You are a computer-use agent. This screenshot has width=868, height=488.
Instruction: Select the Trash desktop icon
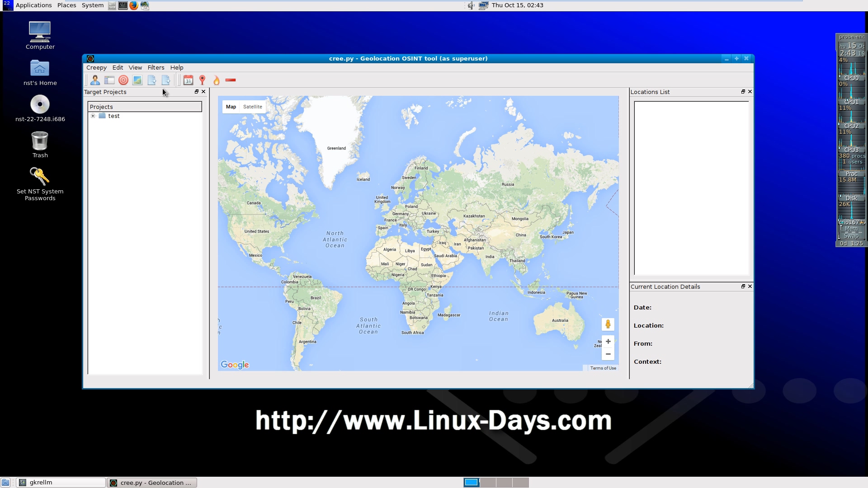[x=40, y=145]
